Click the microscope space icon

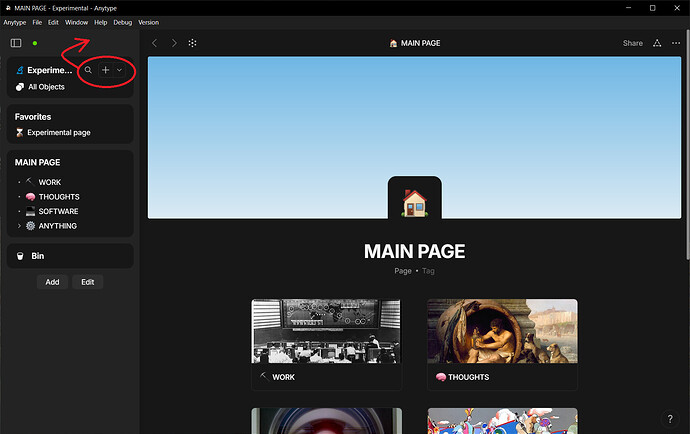pos(20,70)
